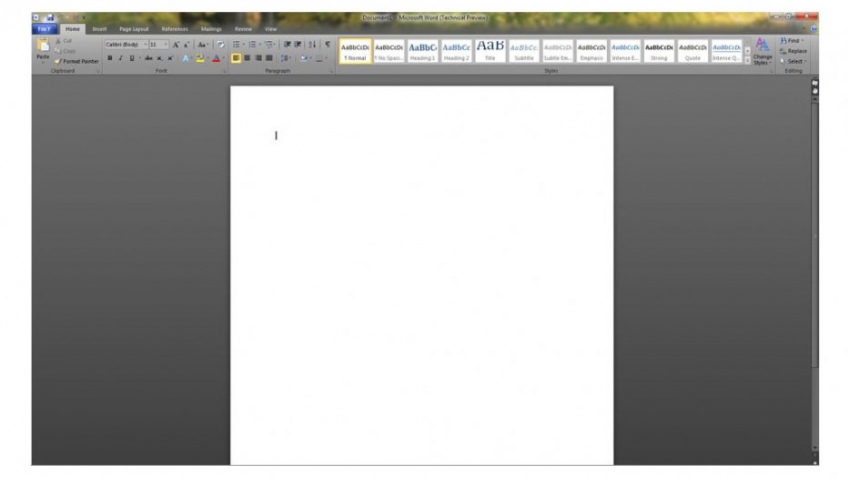Toggle Center alignment
Image resolution: width=848 pixels, height=477 pixels.
point(247,58)
